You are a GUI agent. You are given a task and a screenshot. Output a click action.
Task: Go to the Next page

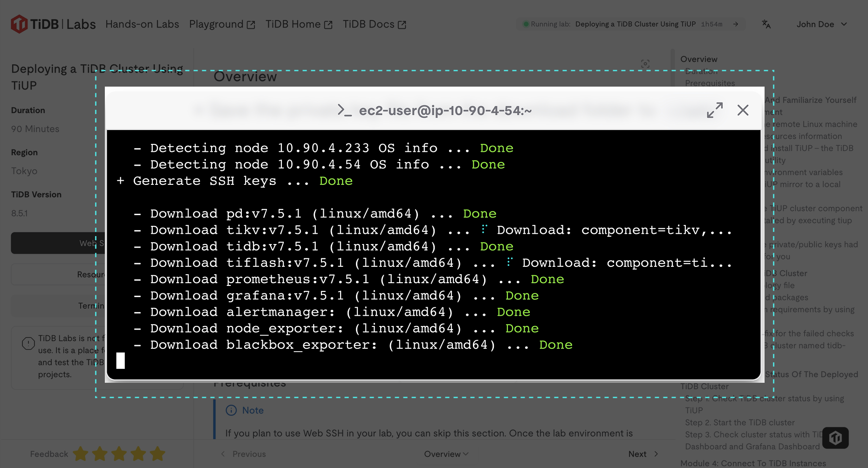(x=643, y=454)
